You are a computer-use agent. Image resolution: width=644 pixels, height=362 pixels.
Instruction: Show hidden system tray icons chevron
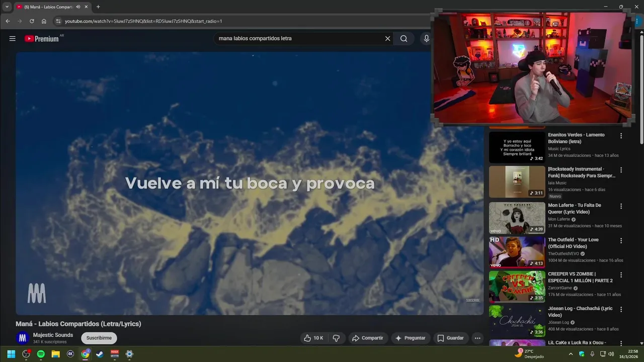point(571,354)
